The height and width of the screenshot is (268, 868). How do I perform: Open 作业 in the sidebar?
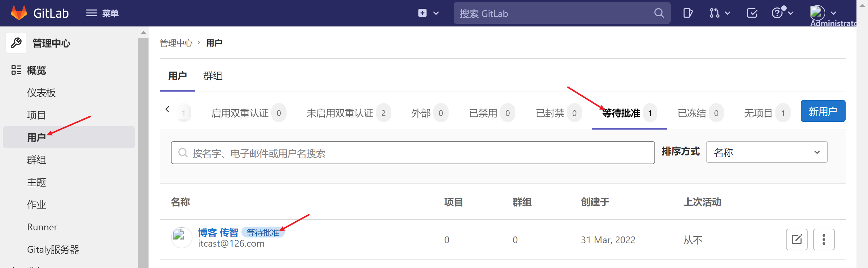tap(36, 205)
